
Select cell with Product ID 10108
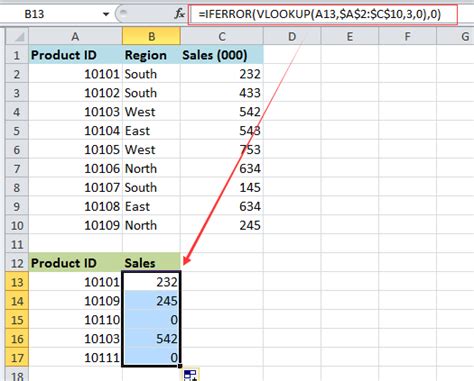(x=75, y=206)
